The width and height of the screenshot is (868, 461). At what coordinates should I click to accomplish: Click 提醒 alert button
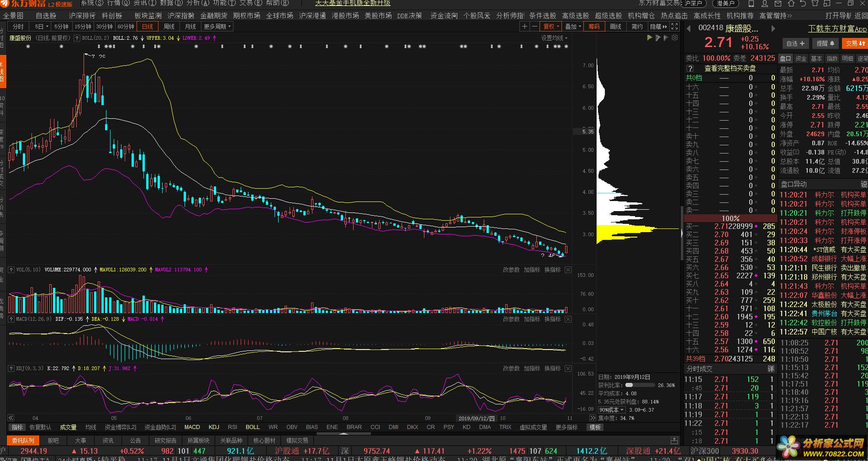[x=826, y=43]
